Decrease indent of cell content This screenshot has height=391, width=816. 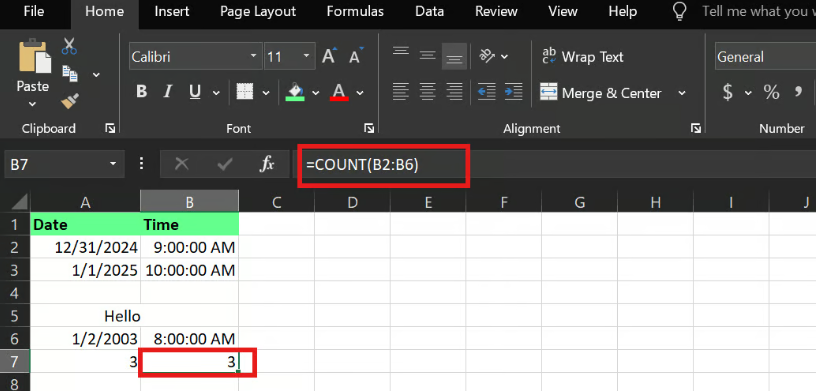(x=487, y=92)
